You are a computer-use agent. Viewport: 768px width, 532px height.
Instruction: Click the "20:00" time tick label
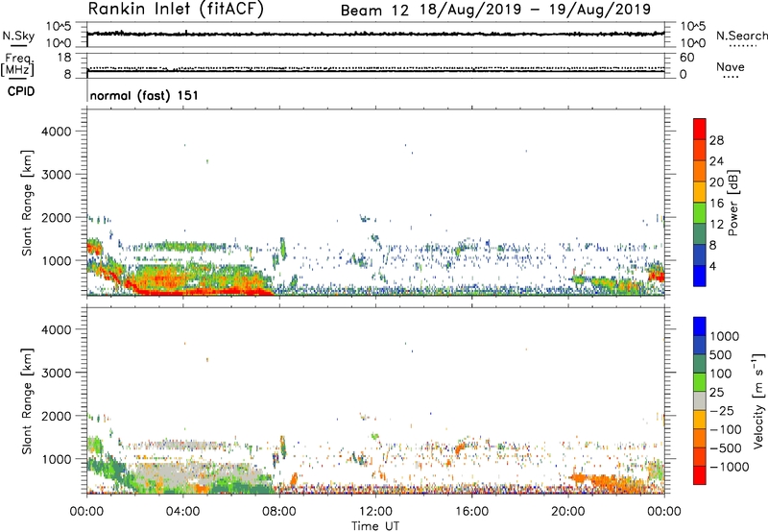coord(568,512)
